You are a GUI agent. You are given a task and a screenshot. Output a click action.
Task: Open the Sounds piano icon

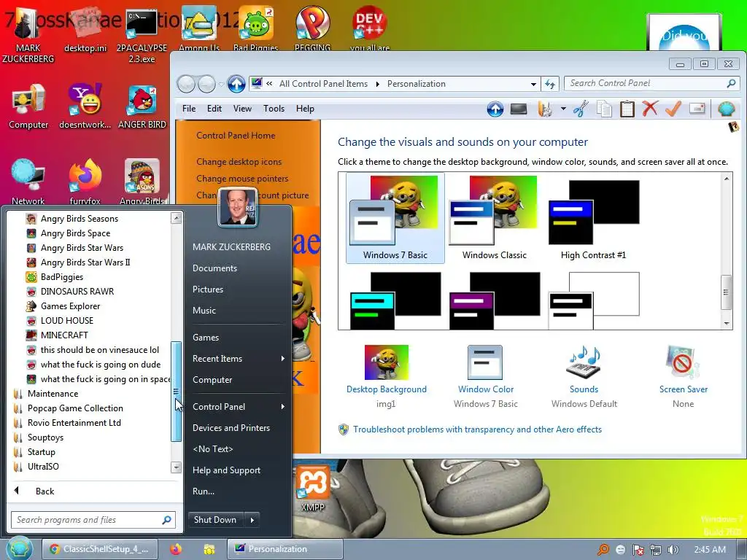pos(584,363)
